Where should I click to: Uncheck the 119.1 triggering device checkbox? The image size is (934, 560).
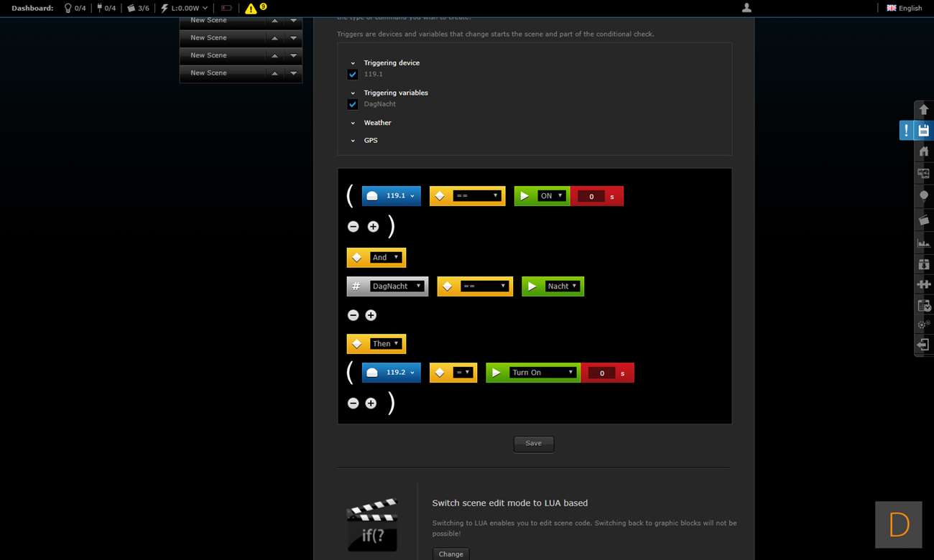pyautogui.click(x=353, y=75)
